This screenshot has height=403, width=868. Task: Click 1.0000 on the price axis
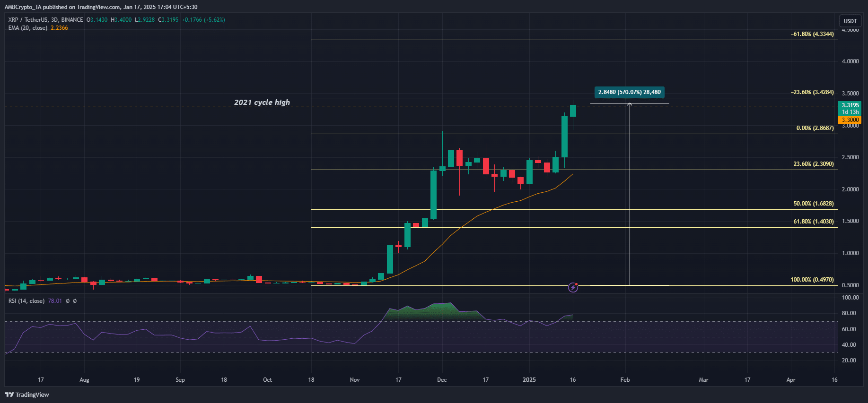coord(850,253)
